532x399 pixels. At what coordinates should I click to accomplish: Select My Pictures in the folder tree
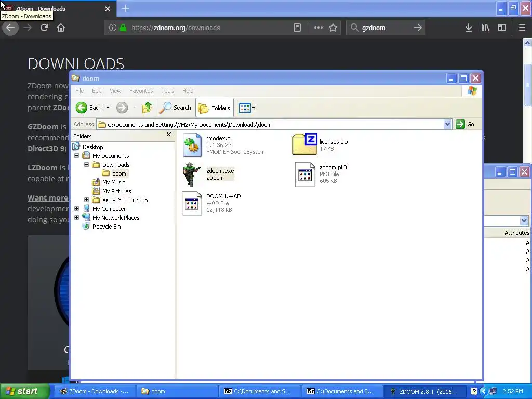[116, 191]
